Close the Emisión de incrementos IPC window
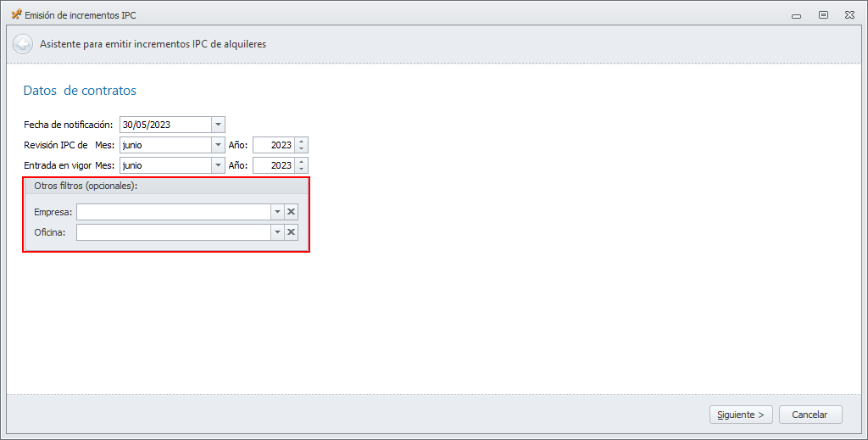 click(849, 15)
